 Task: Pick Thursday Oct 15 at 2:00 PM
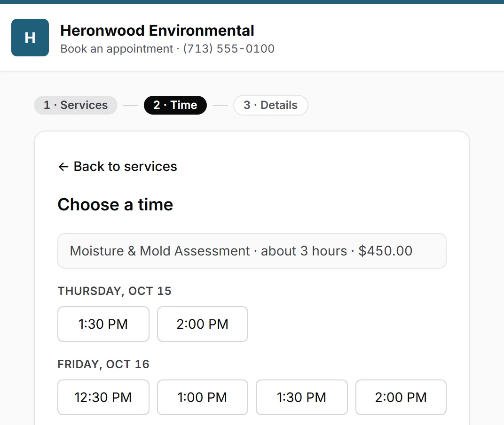pos(203,324)
